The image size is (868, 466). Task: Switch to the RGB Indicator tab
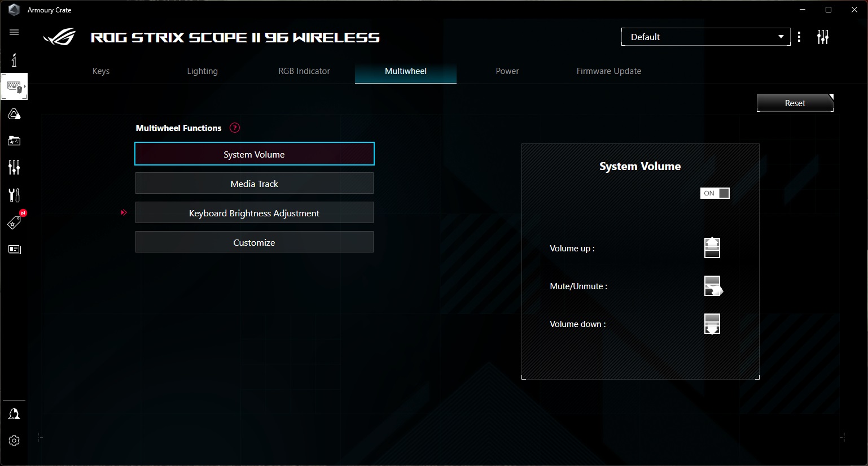(304, 71)
